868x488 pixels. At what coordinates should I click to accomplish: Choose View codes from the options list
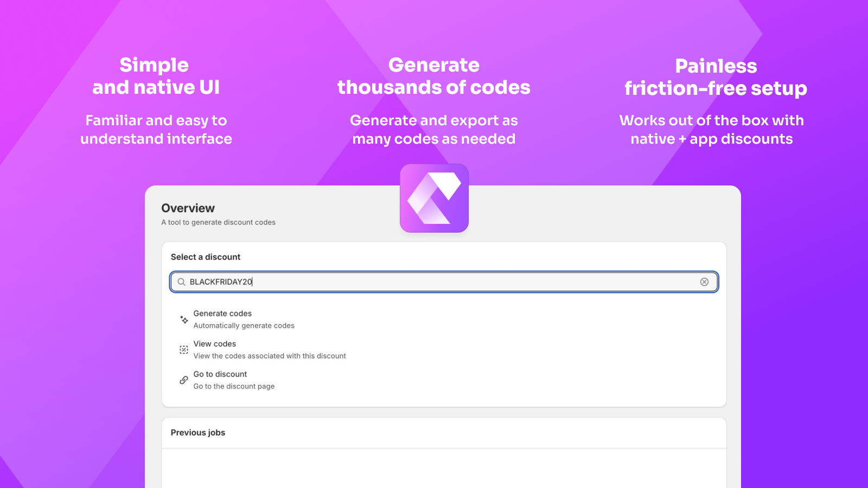(x=215, y=344)
